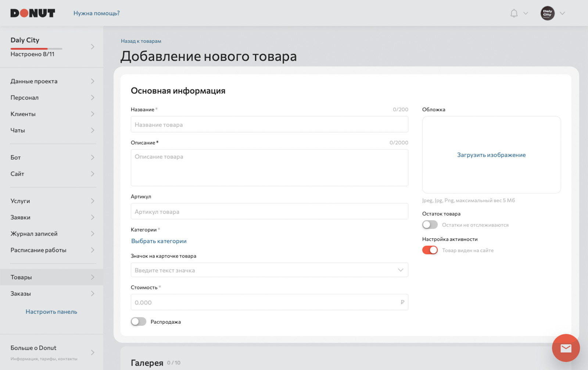Click the arrow beside Больше о Donut
This screenshot has width=588, height=370.
pos(93,352)
